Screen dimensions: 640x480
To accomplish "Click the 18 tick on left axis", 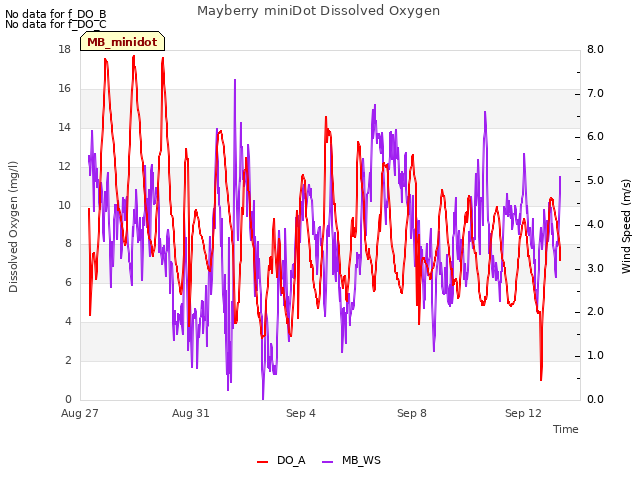I will click(x=64, y=49).
